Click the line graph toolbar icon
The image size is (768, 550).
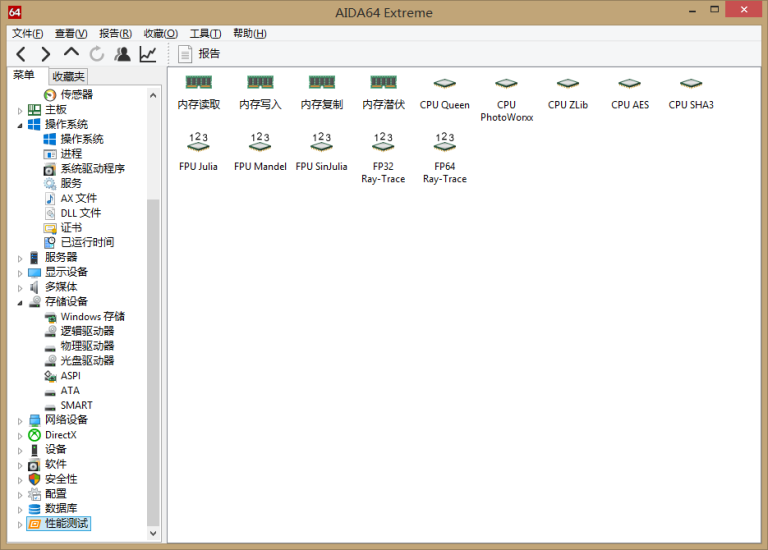point(148,54)
